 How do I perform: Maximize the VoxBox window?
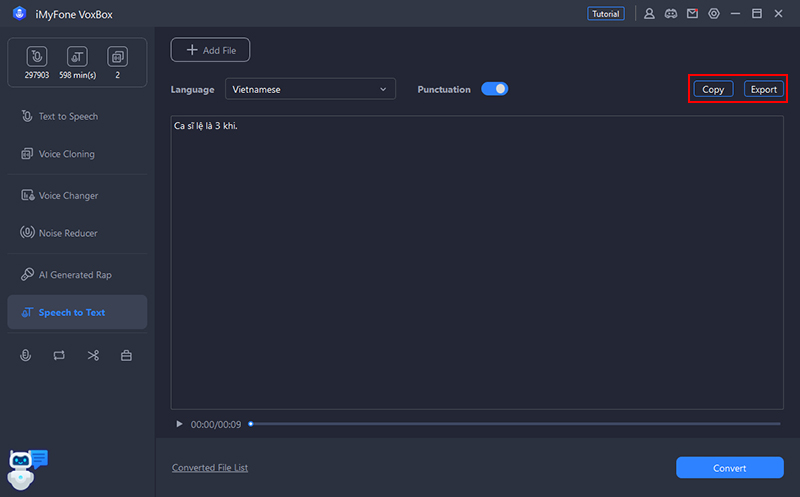pyautogui.click(x=757, y=14)
